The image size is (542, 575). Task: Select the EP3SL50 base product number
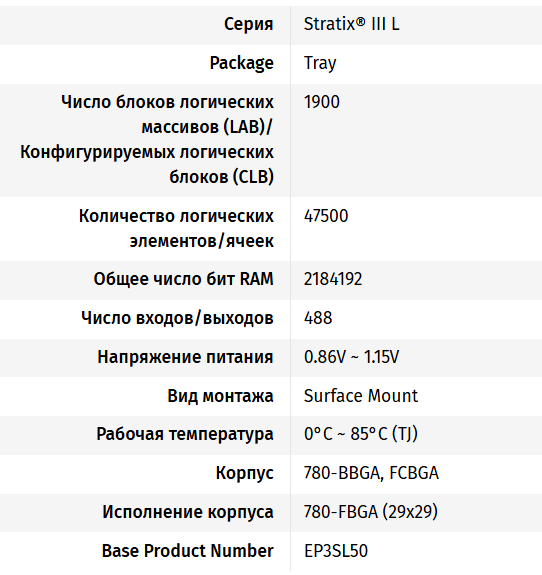pyautogui.click(x=336, y=551)
